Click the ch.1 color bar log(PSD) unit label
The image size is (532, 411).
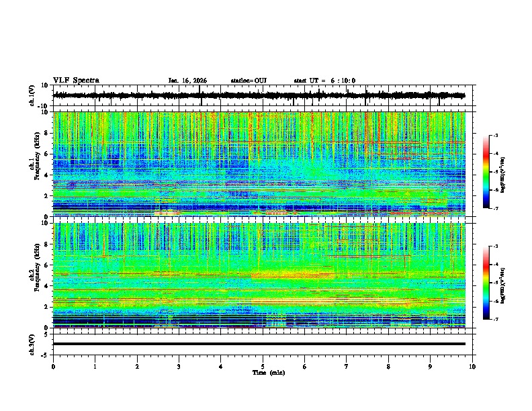click(x=503, y=175)
